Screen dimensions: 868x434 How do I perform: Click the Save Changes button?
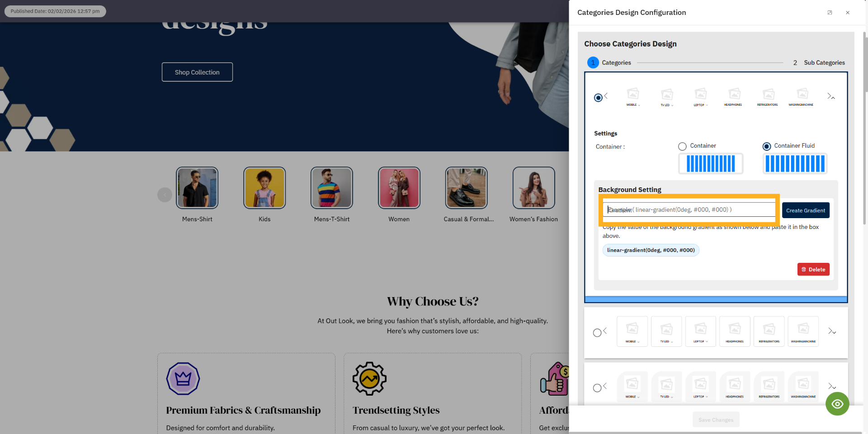pos(716,420)
